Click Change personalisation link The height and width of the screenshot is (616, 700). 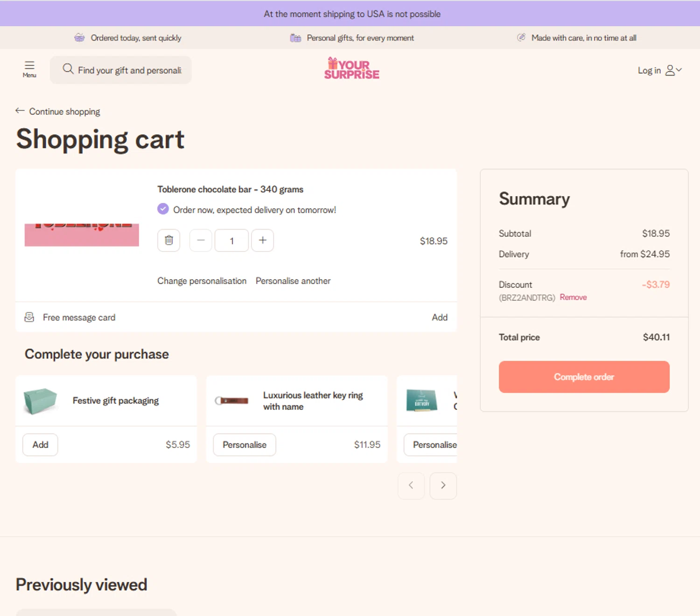[x=202, y=281]
